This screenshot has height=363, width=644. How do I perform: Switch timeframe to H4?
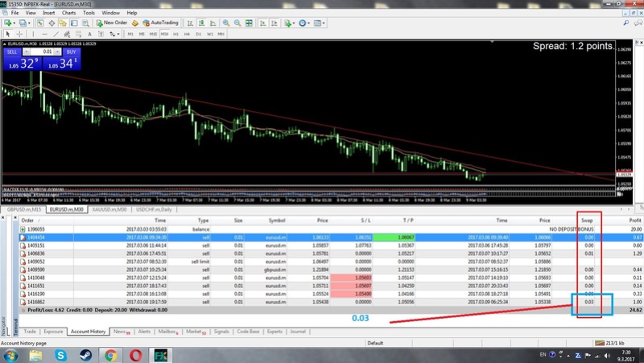(x=187, y=34)
